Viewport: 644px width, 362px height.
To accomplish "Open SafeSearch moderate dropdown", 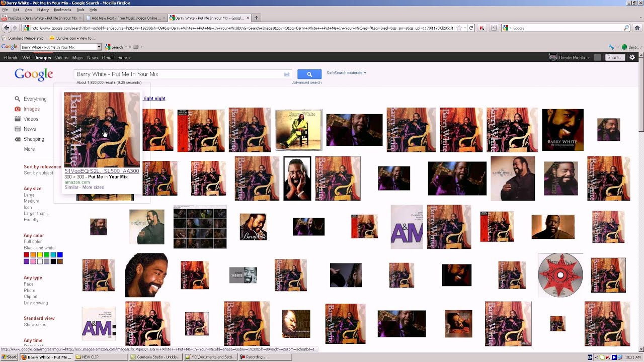I will 347,73.
